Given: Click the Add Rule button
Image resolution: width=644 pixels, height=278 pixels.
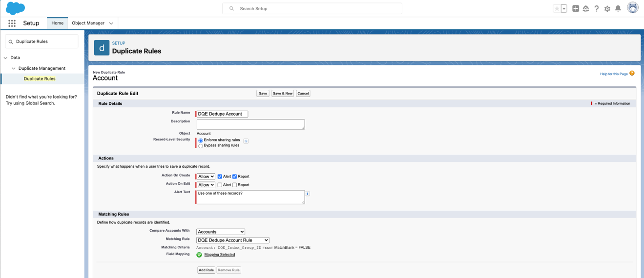Looking at the screenshot, I should click(x=206, y=270).
